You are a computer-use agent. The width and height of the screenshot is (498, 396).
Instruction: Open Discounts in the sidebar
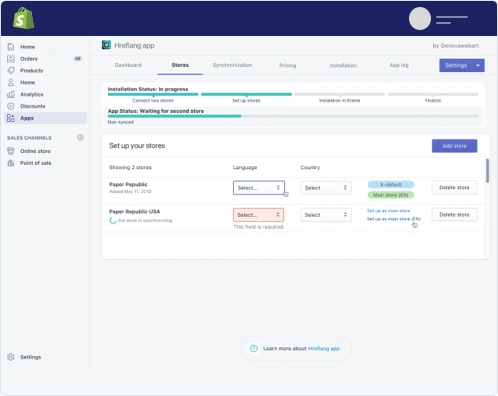click(33, 106)
